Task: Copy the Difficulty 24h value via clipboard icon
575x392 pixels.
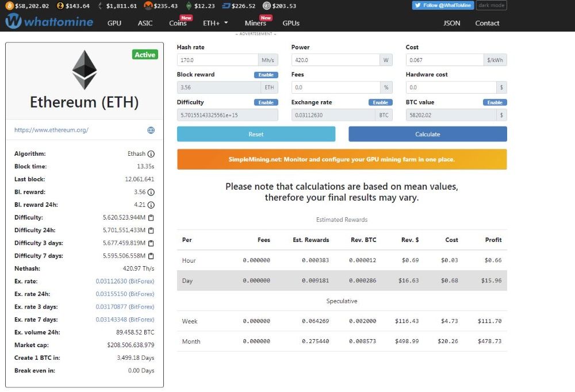Action: (151, 230)
